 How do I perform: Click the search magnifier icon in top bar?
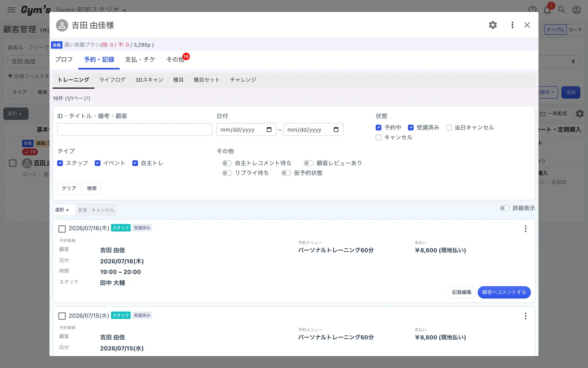562,10
